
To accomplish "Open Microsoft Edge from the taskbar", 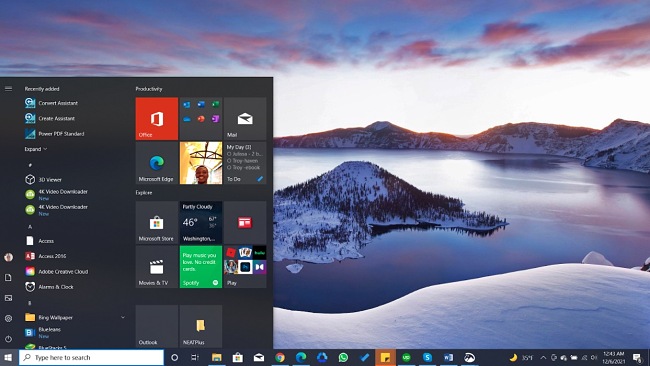I will coord(301,357).
